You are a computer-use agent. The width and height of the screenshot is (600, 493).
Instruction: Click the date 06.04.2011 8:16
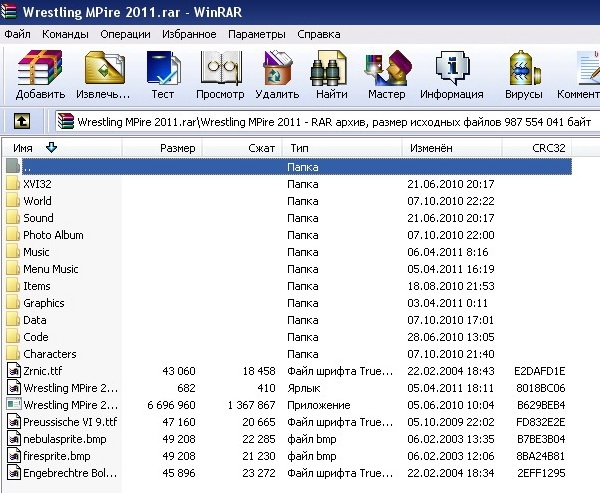pos(448,252)
